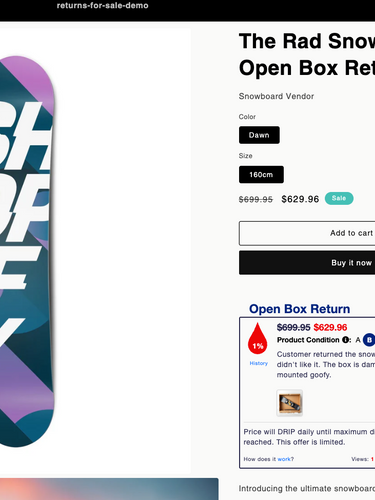Click the Open Box Return heading
The height and width of the screenshot is (500, 375).
300,309
